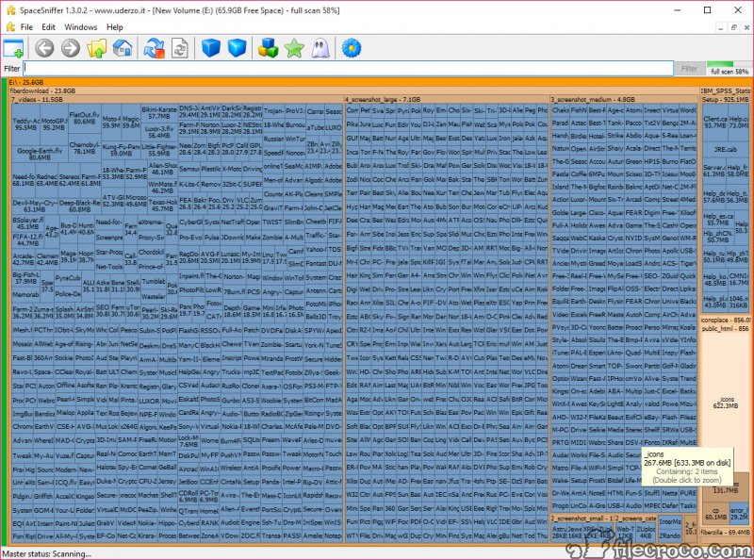Select the BSplayer 45.1MB file block

pos(28,223)
